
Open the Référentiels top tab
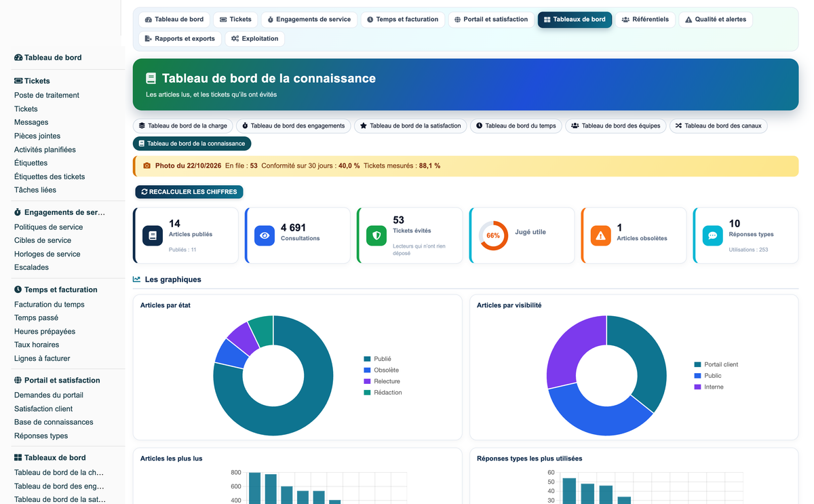click(x=645, y=20)
